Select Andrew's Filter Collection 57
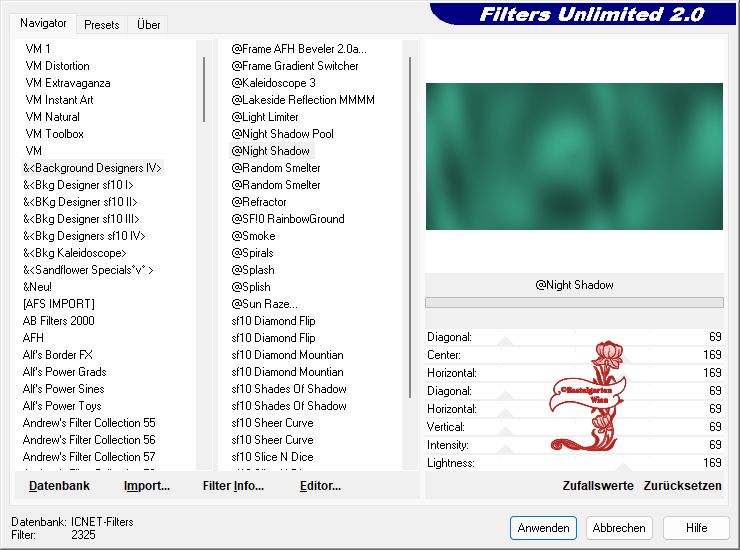This screenshot has height=550, width=740. (89, 457)
